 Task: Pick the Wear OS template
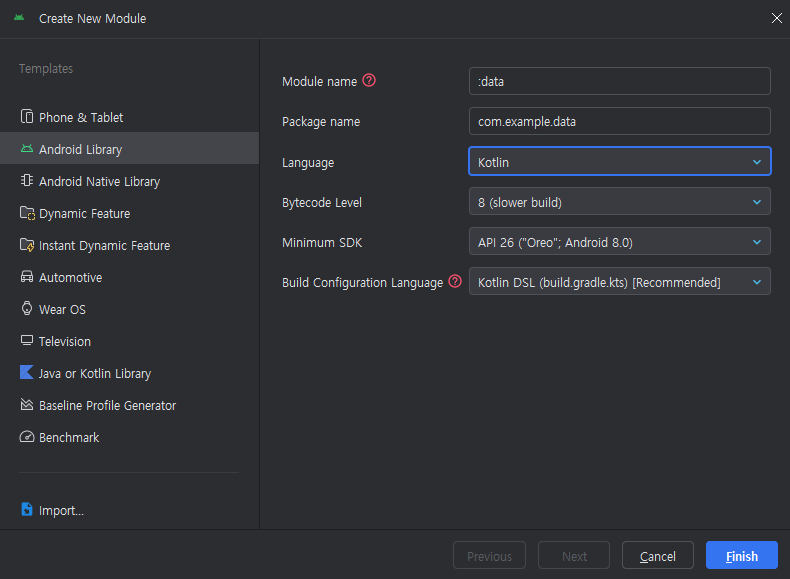[129, 309]
